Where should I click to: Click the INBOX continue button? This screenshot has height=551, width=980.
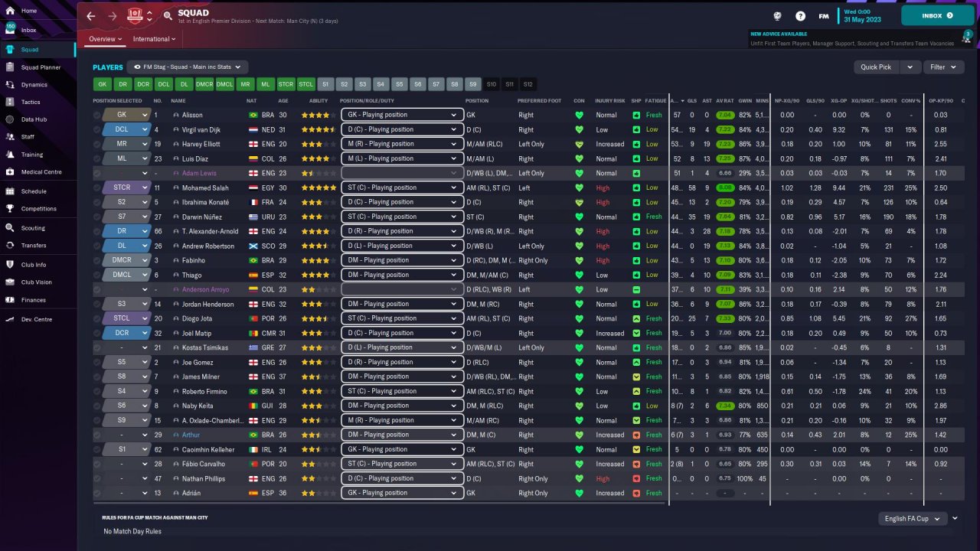(938, 15)
